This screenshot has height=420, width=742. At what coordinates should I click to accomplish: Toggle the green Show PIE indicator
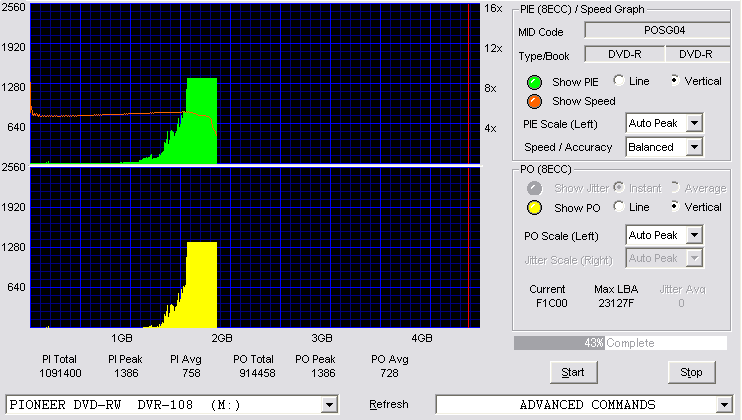point(534,82)
